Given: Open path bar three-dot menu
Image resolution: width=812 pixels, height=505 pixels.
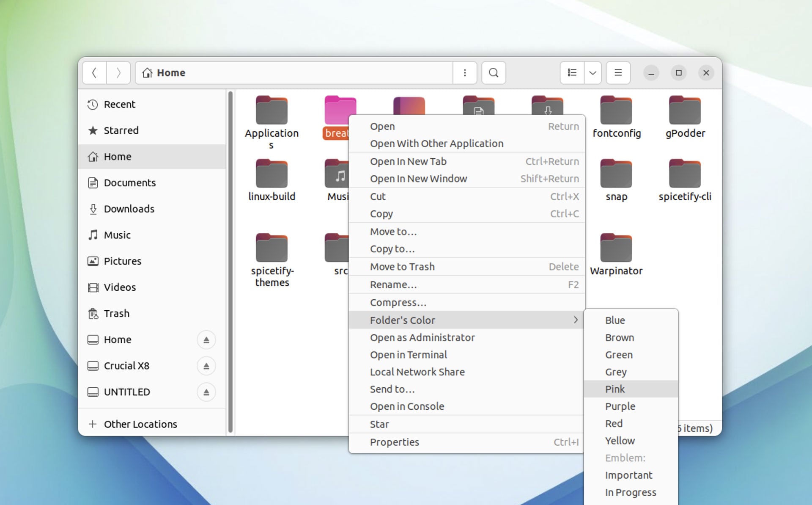Looking at the screenshot, I should point(465,73).
